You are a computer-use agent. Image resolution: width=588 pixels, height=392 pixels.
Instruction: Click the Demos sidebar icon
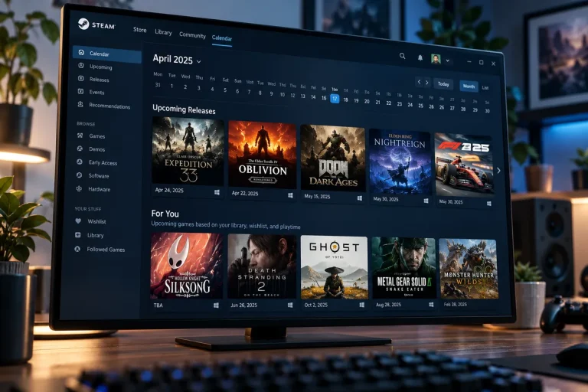(x=80, y=149)
